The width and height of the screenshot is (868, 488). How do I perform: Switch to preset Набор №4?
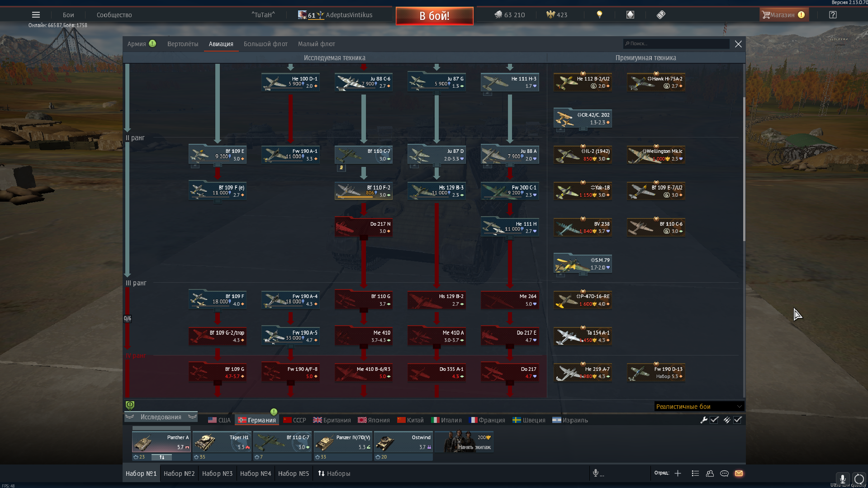pyautogui.click(x=256, y=474)
